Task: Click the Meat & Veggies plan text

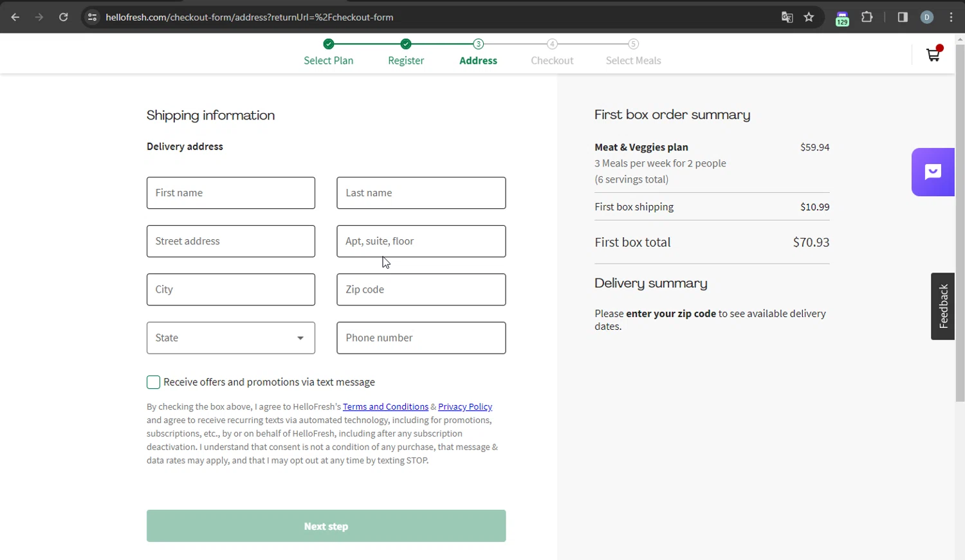Action: (641, 147)
